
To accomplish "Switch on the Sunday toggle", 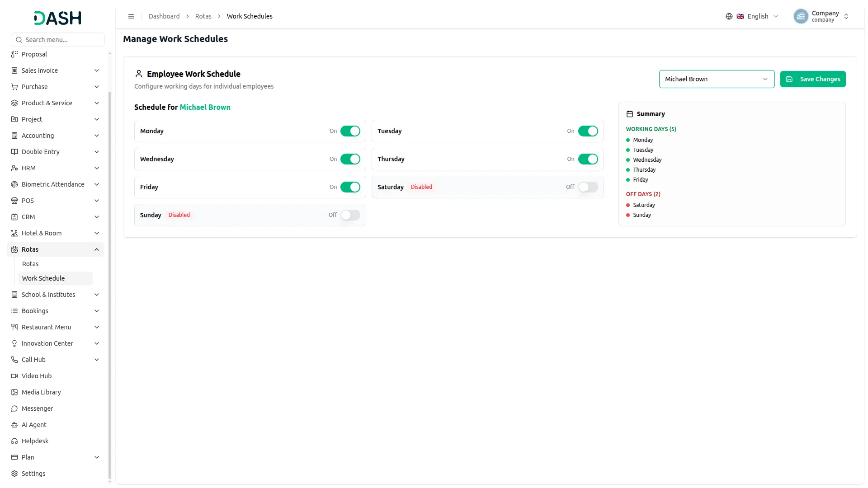I will pos(350,215).
